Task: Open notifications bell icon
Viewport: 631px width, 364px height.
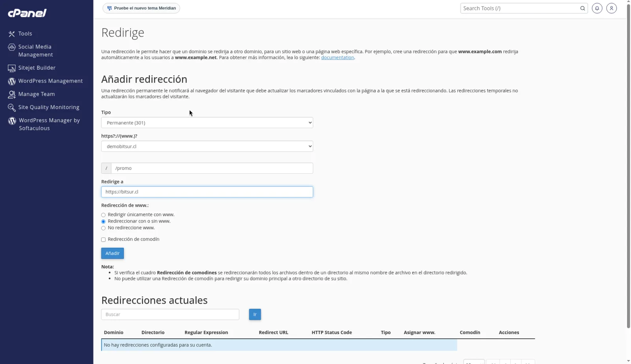Action: tap(597, 8)
